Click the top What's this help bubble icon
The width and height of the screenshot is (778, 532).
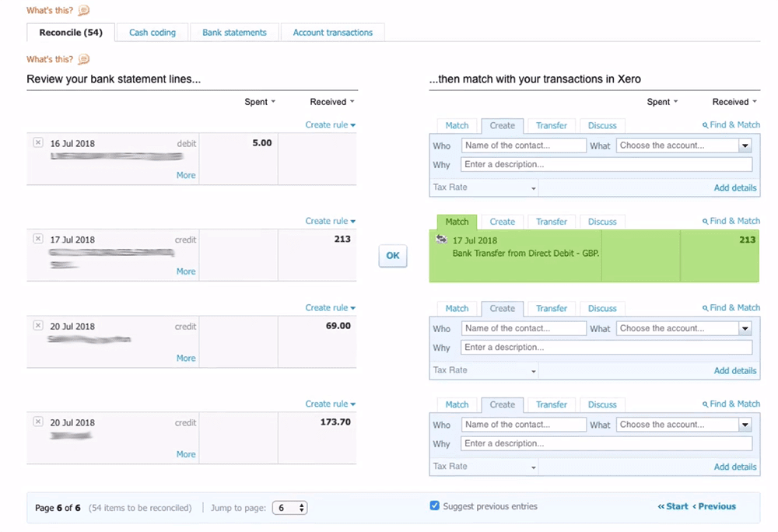tap(84, 10)
